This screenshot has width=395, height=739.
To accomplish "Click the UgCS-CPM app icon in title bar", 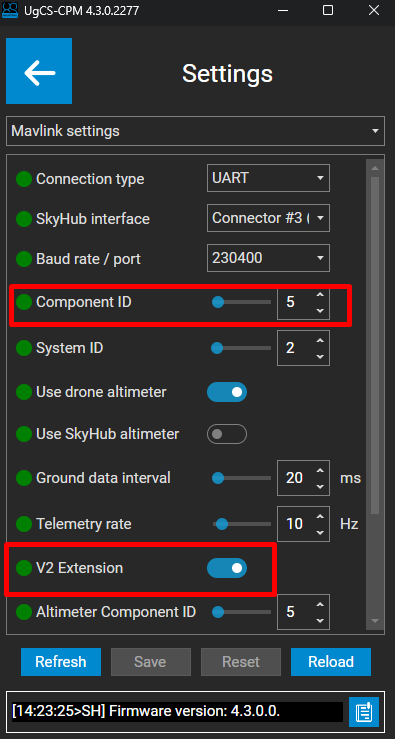I will tap(10, 10).
